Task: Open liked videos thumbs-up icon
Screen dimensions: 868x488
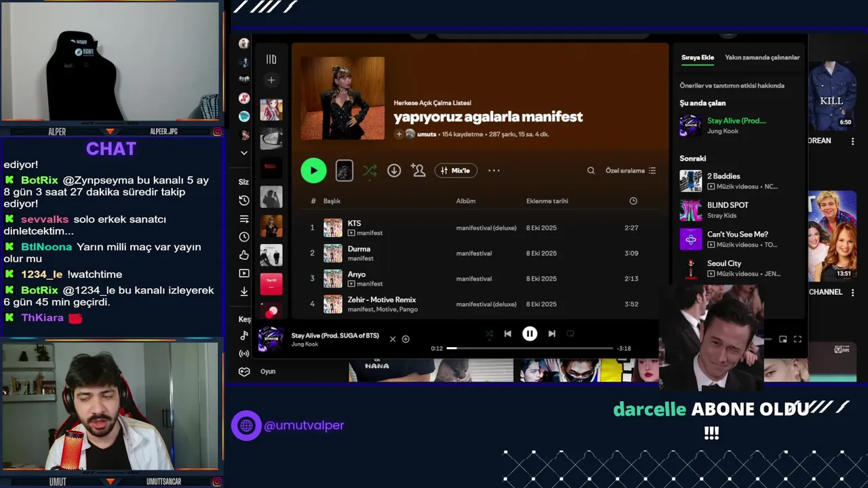Action: [x=244, y=256]
